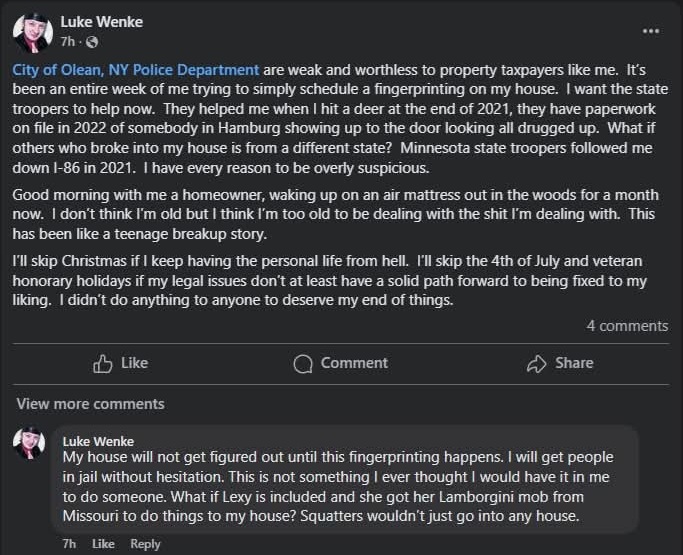Open Luke Wenke's name in the post header
683x555 pixels.
101,22
